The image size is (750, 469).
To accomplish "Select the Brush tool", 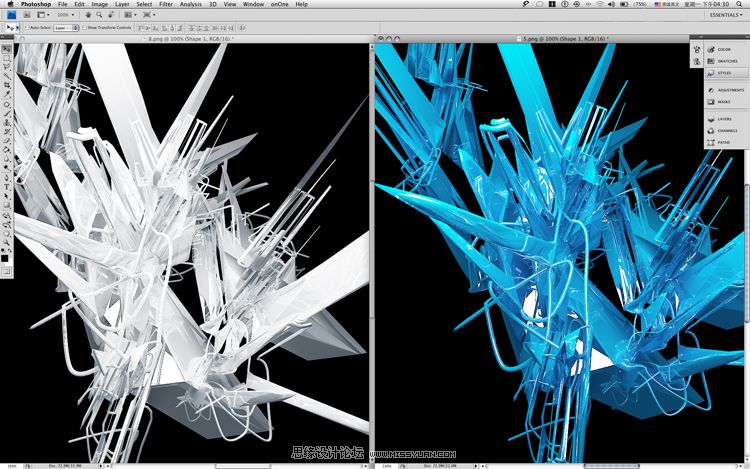I will click(x=6, y=113).
